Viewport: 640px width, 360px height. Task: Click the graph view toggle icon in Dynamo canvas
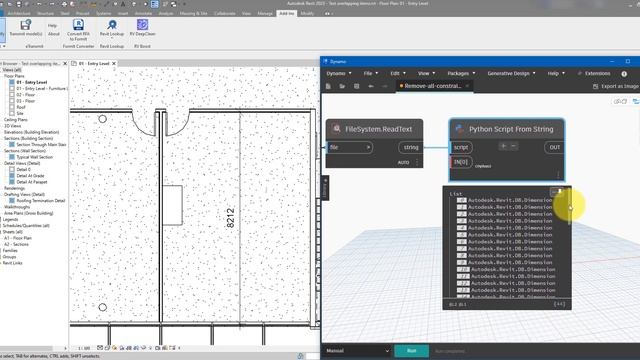click(x=636, y=101)
